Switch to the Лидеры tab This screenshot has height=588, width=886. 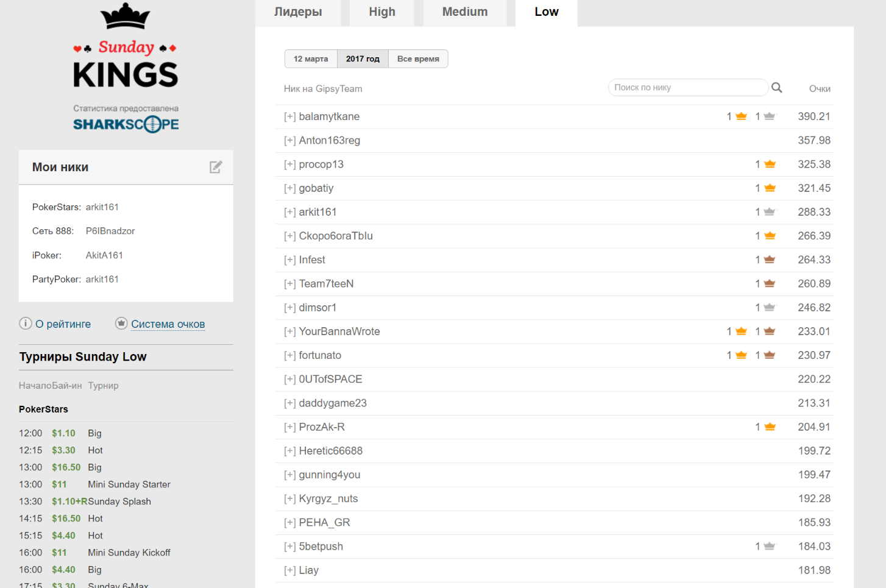point(298,12)
